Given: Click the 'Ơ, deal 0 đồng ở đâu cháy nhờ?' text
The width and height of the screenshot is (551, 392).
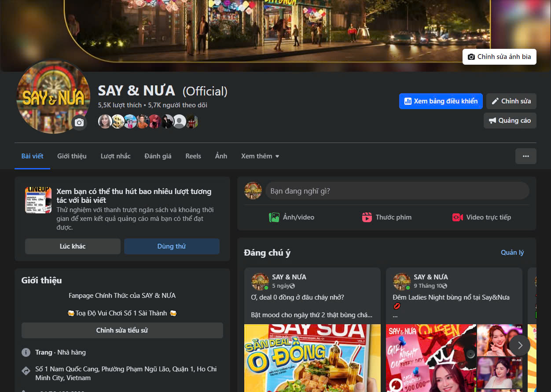Looking at the screenshot, I should pyautogui.click(x=298, y=297).
